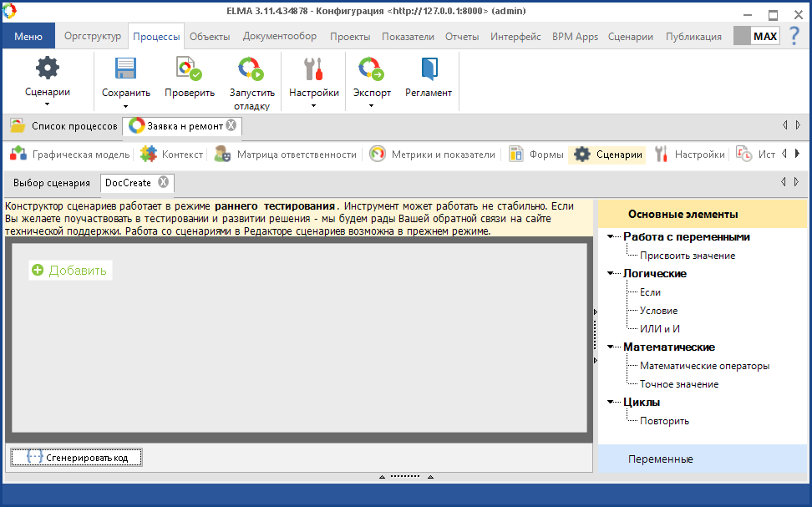Open the Отчеты ribbon tab

(x=462, y=36)
